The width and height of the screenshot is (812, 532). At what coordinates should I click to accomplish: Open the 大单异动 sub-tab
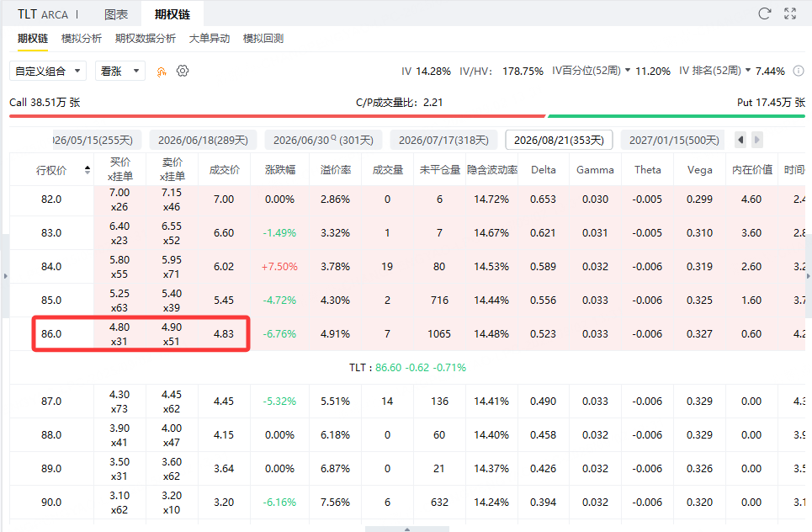[210, 39]
